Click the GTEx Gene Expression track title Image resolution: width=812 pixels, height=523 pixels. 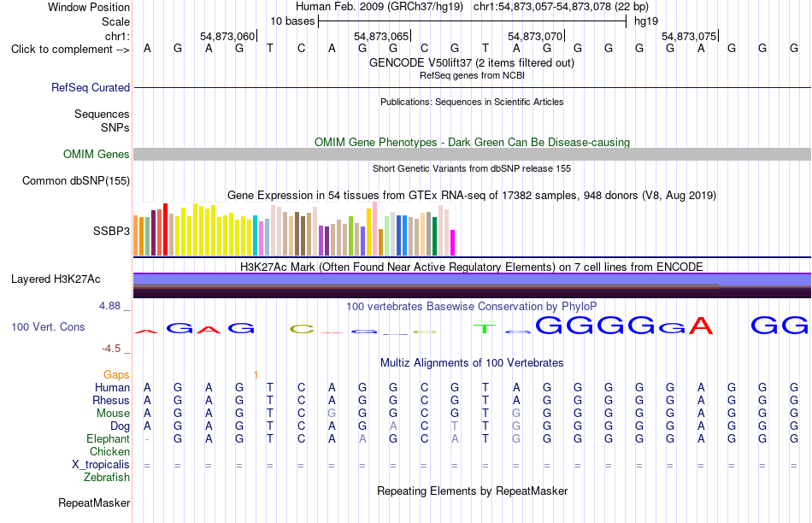click(472, 195)
